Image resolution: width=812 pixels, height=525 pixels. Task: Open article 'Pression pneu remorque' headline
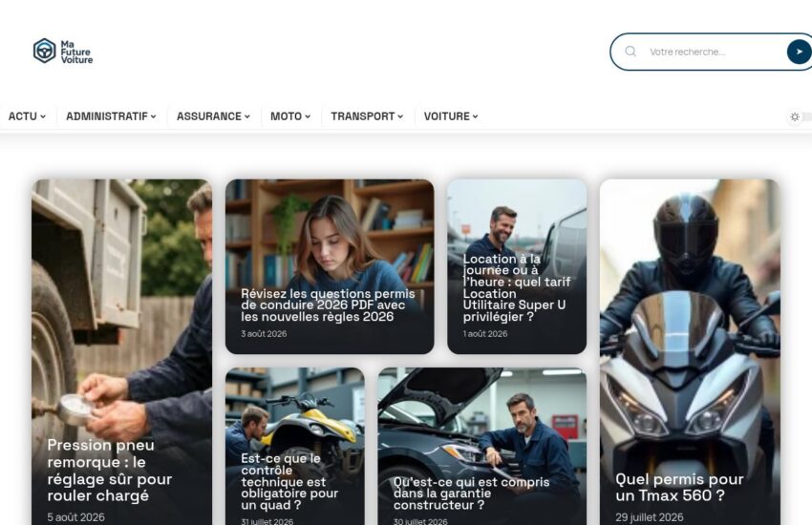(109, 471)
